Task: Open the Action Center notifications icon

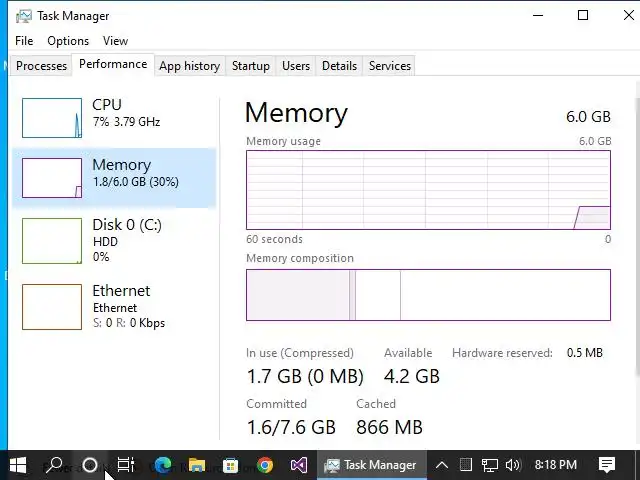Action: [607, 465]
